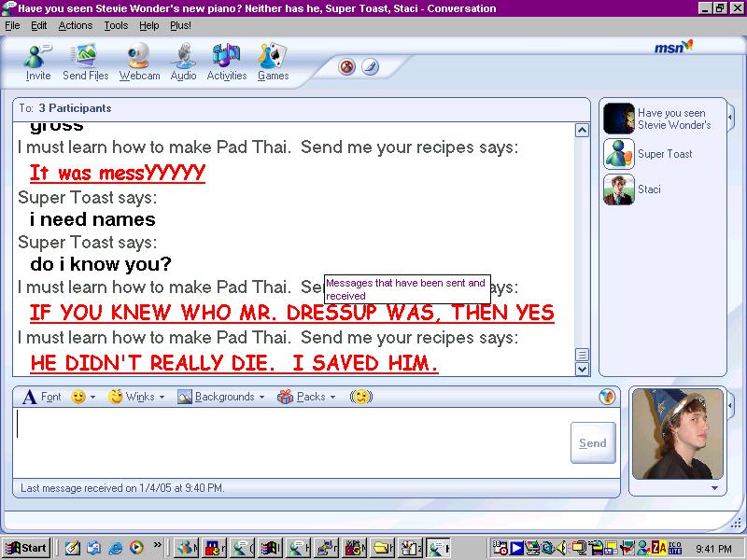Click the message "i need names"
Screen dimensions: 747x560
[92, 219]
